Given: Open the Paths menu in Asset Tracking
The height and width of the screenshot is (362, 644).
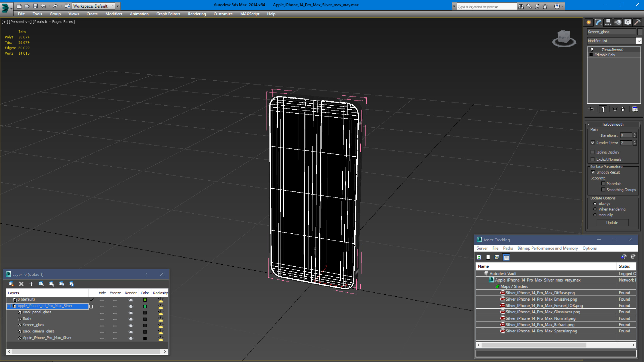Looking at the screenshot, I should click(x=508, y=248).
